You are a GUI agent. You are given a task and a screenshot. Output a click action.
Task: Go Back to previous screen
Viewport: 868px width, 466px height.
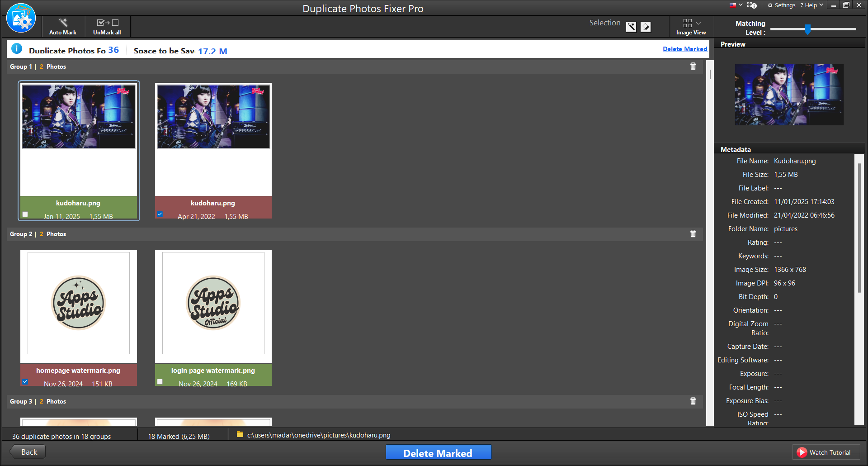click(x=28, y=452)
